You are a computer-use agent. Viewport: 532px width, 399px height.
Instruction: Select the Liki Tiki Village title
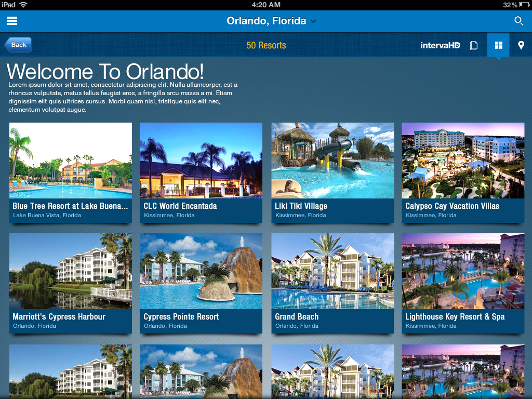point(301,206)
